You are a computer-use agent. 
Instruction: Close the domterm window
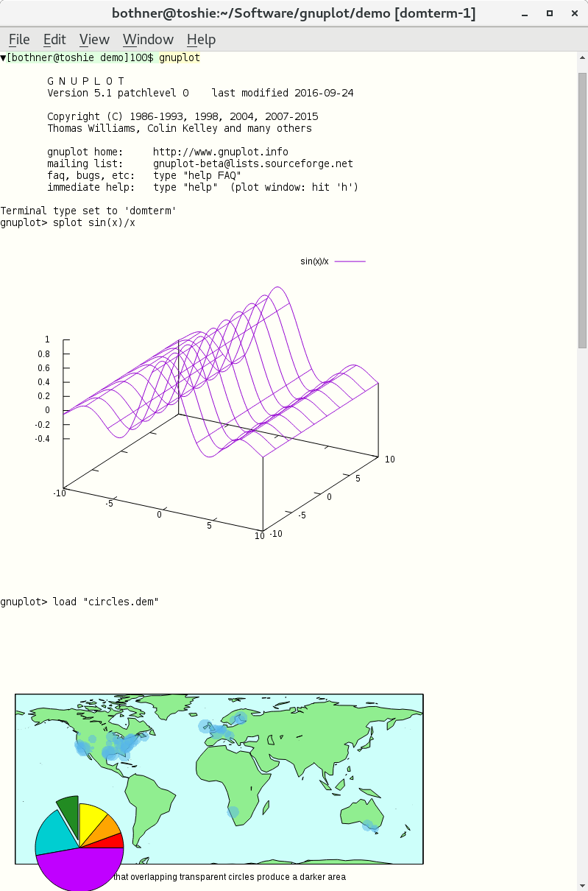(573, 13)
